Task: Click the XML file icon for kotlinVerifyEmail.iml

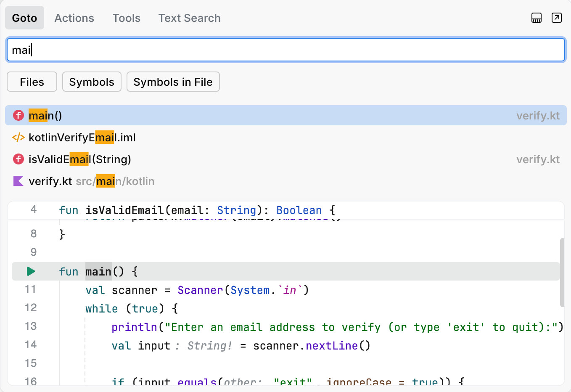Action: (18, 137)
